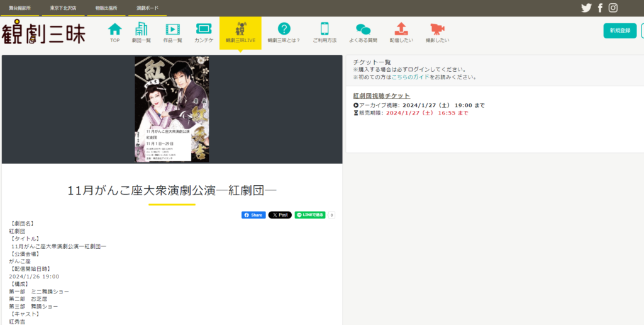Open the ご利用方法 smartphone icon
Screen dimensions: 644x325
[325, 30]
